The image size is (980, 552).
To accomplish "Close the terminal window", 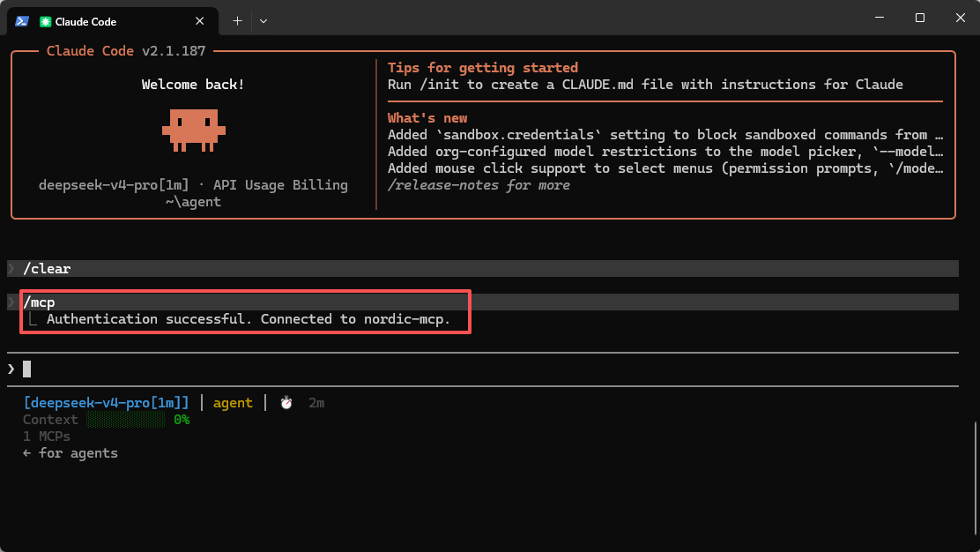I will tap(961, 18).
